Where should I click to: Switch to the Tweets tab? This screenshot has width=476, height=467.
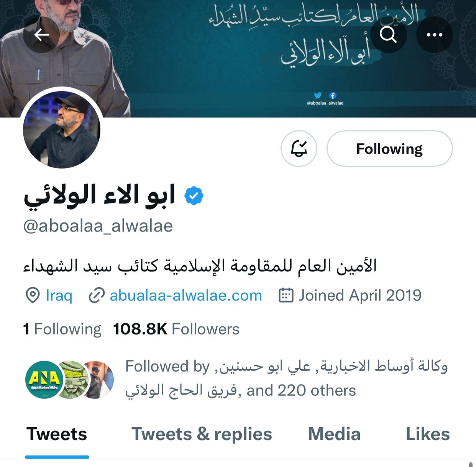point(57,434)
